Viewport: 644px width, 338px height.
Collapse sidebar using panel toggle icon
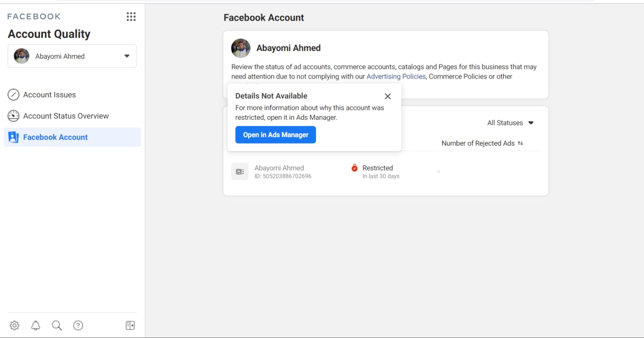tap(130, 325)
